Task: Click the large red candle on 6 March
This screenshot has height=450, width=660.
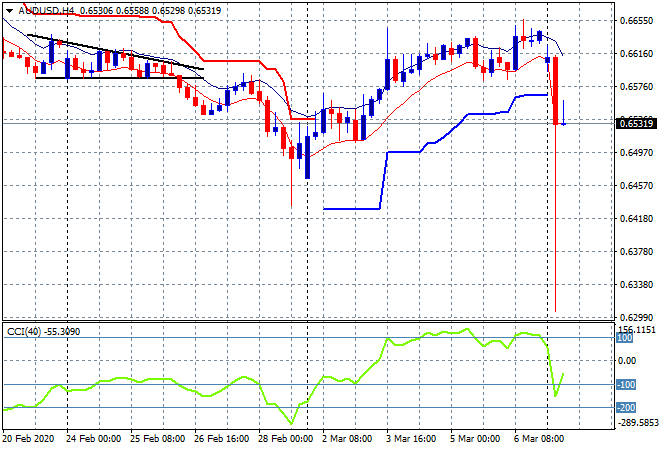Action: [555, 92]
